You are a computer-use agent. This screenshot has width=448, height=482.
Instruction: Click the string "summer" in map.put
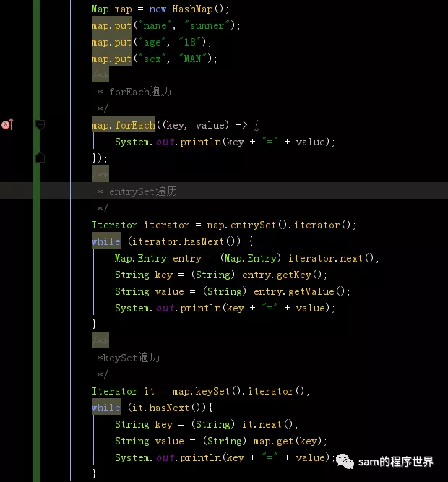207,25
